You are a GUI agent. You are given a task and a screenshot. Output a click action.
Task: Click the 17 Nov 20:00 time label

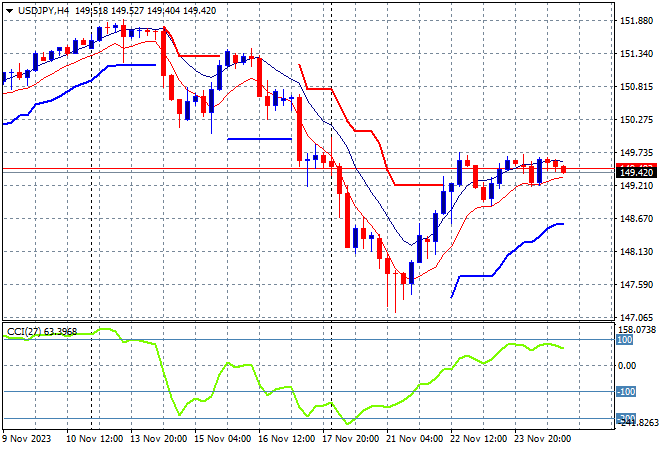pyautogui.click(x=351, y=439)
